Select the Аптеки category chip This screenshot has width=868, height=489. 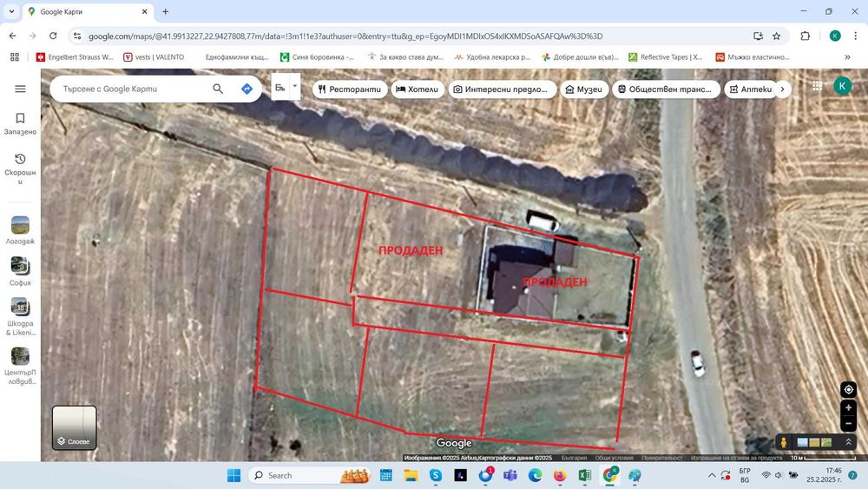[751, 89]
